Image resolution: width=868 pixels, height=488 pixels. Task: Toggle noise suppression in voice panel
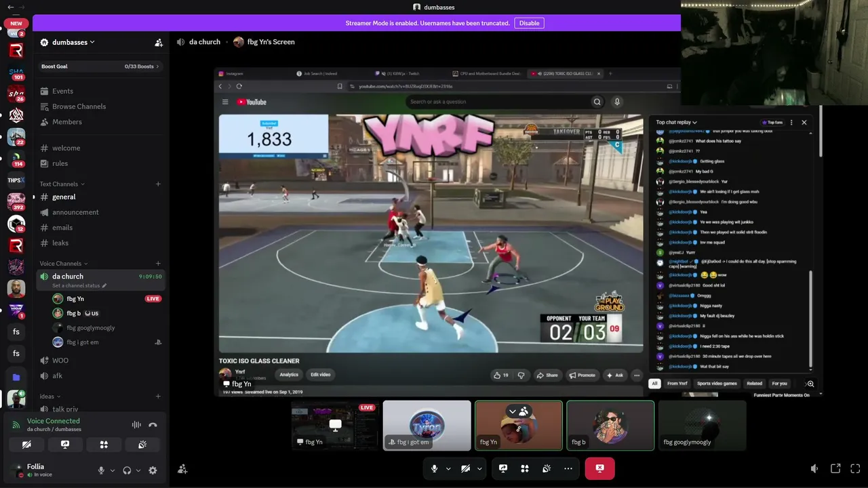point(136,425)
